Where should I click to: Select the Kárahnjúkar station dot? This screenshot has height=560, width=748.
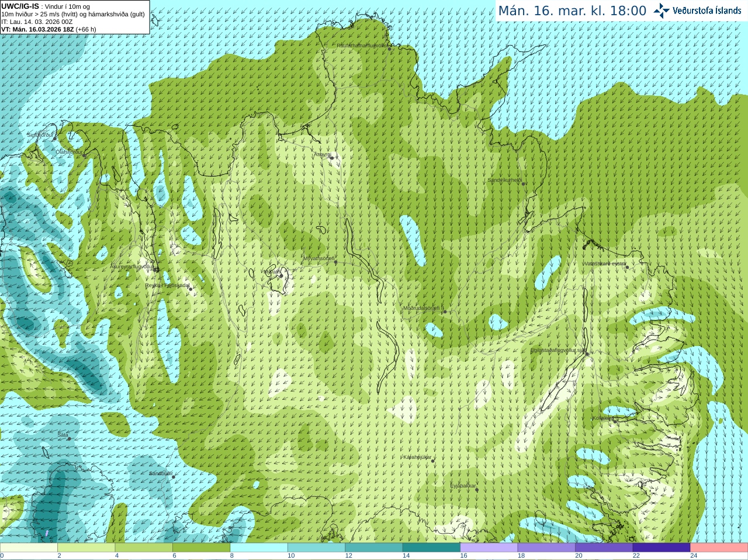pyautogui.click(x=433, y=461)
